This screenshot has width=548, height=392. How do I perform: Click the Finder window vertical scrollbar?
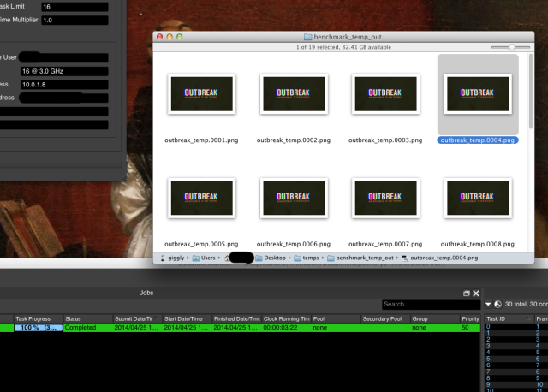(x=531, y=92)
